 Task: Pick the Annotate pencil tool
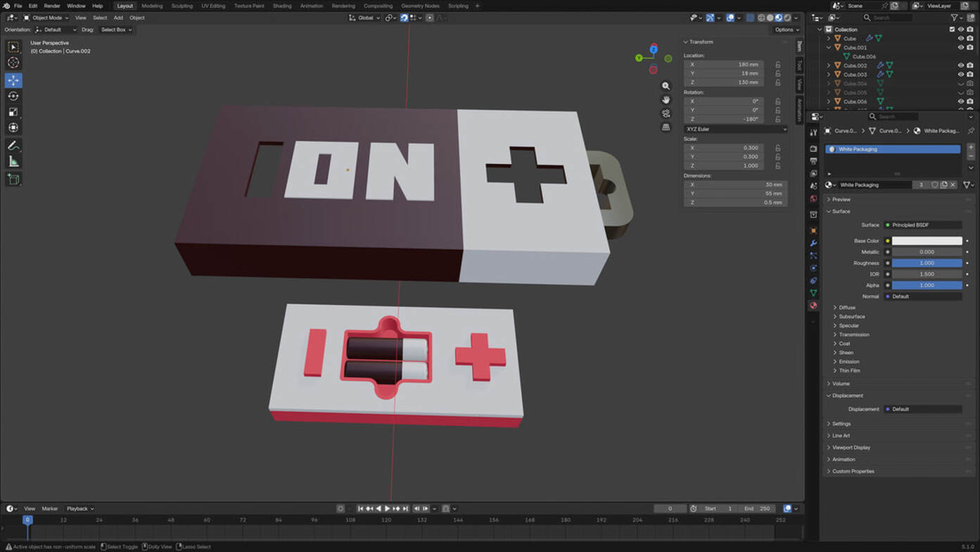point(13,146)
